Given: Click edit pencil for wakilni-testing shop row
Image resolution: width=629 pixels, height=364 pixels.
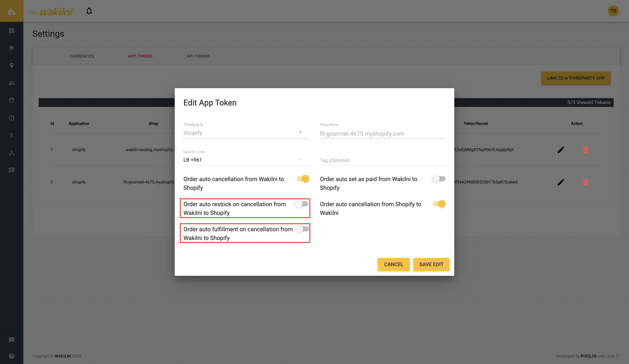Looking at the screenshot, I should pos(561,150).
